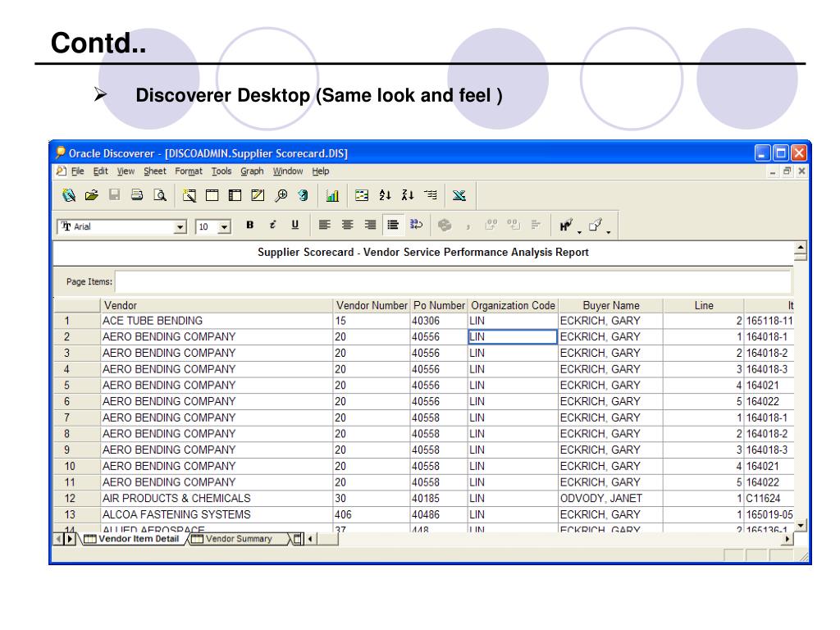This screenshot has height=630, width=840.
Task: Click the Print toolbar icon
Action: 137,195
